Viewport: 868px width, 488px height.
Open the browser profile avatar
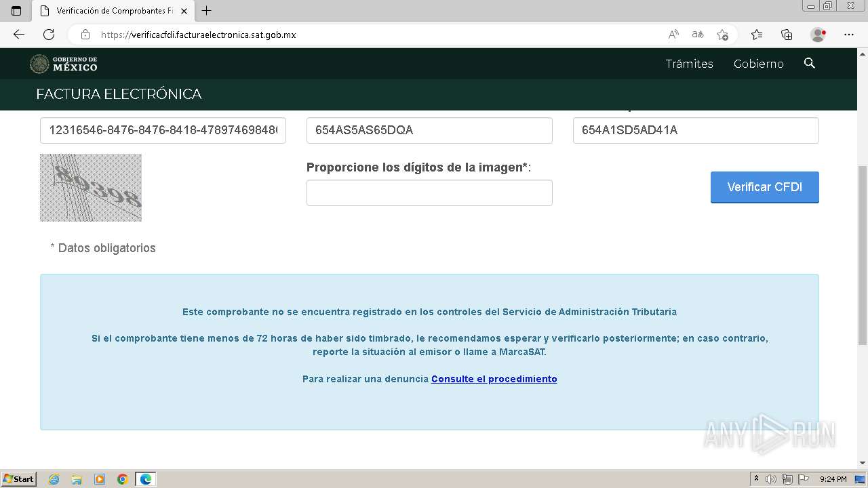tap(818, 35)
